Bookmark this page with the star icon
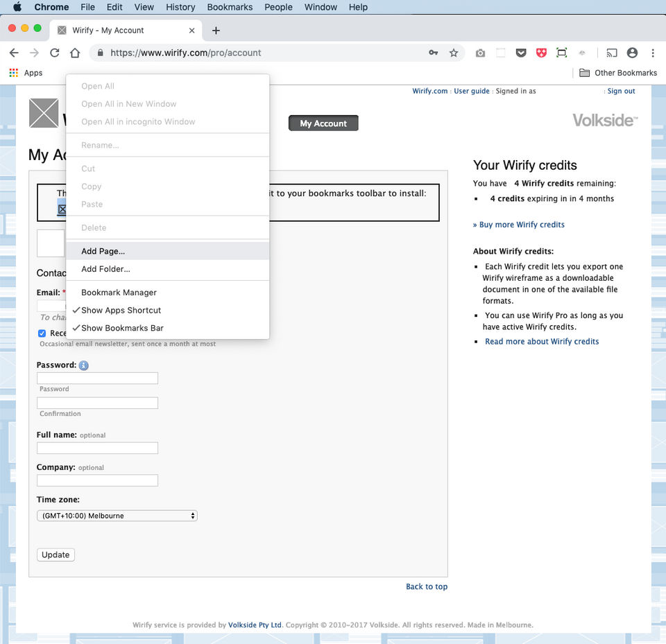 tap(454, 53)
